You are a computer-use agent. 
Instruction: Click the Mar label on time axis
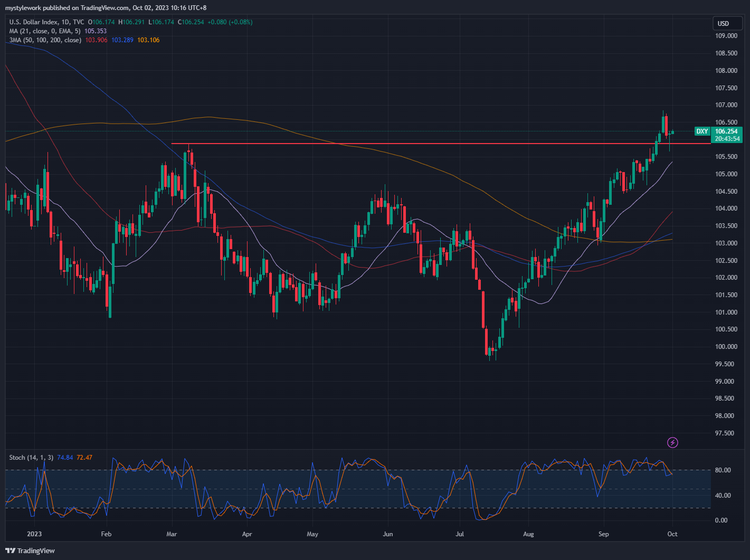coord(172,534)
